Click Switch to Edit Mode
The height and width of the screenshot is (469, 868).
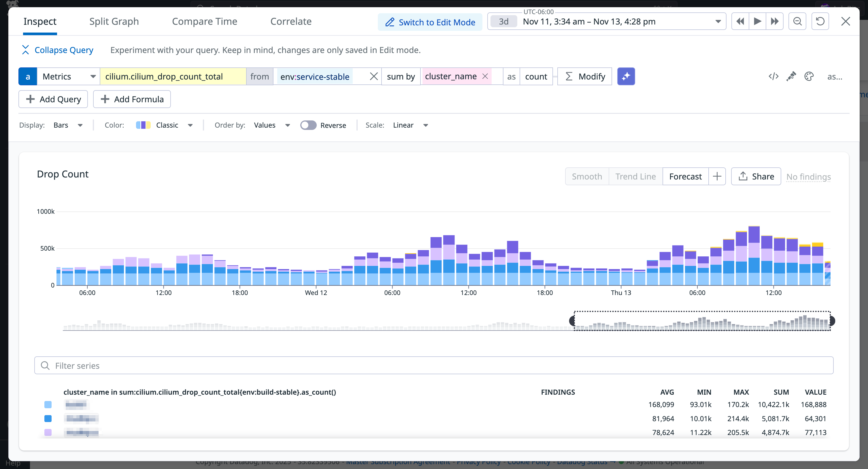click(430, 22)
